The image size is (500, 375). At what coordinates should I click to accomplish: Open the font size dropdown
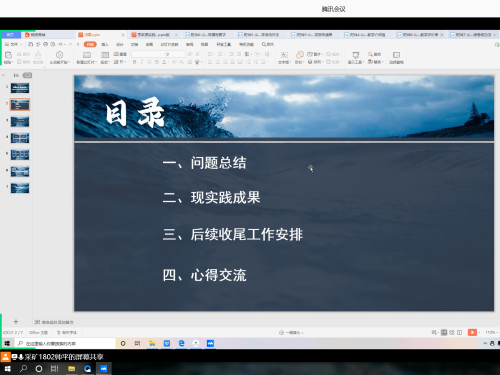click(175, 54)
